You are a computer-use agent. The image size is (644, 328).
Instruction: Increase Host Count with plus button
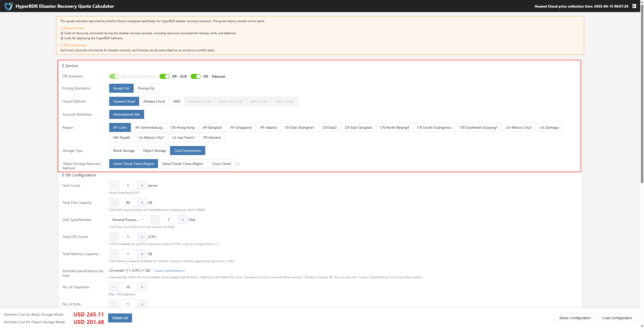142,185
